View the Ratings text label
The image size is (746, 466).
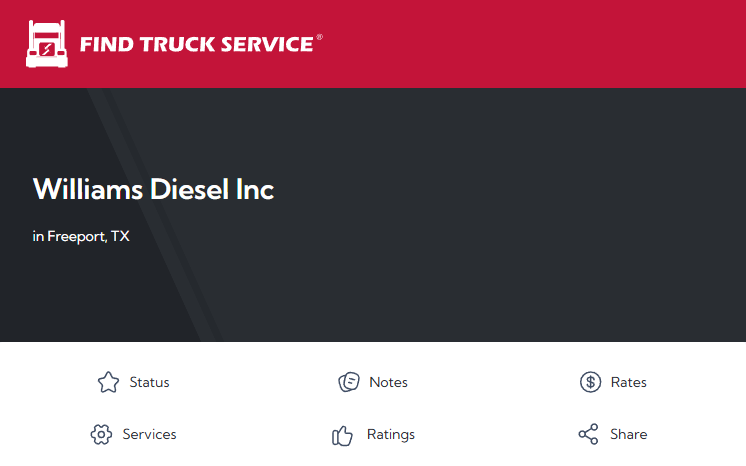(390, 435)
